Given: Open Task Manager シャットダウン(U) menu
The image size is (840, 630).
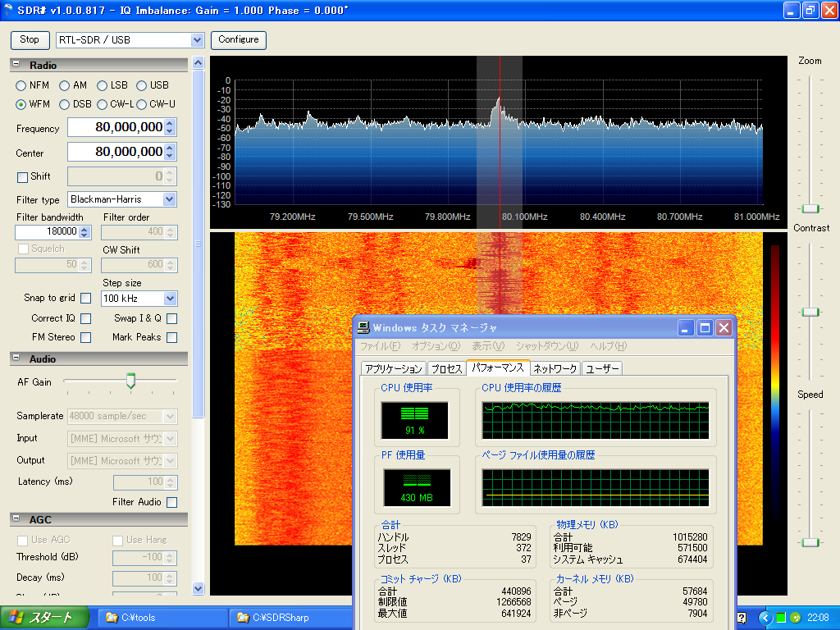Looking at the screenshot, I should click(x=547, y=346).
